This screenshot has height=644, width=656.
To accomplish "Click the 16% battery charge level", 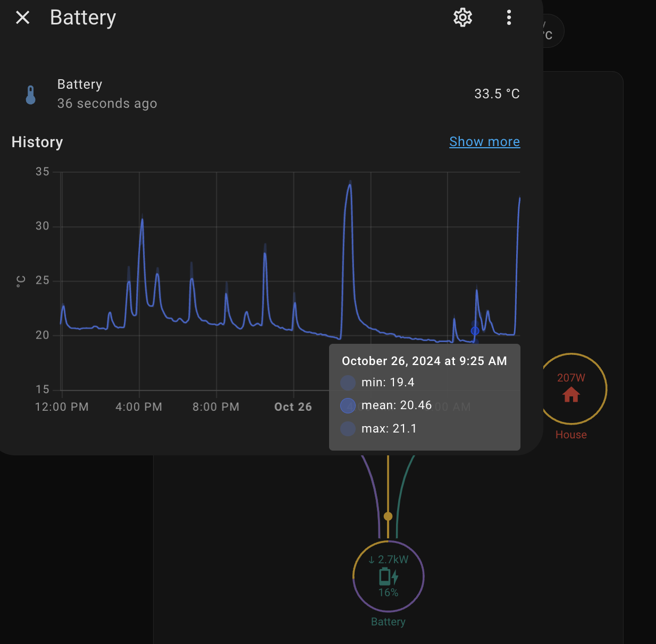I will (388, 592).
